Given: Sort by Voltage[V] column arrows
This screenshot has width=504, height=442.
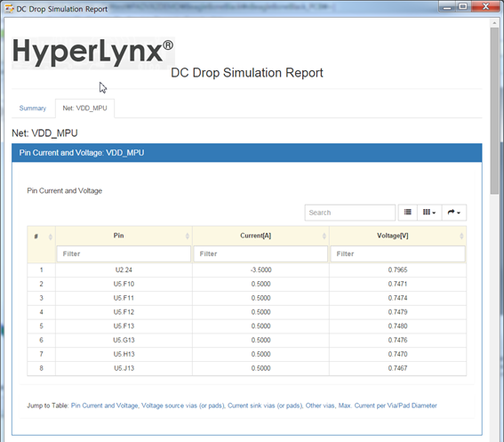Looking at the screenshot, I should click(461, 237).
